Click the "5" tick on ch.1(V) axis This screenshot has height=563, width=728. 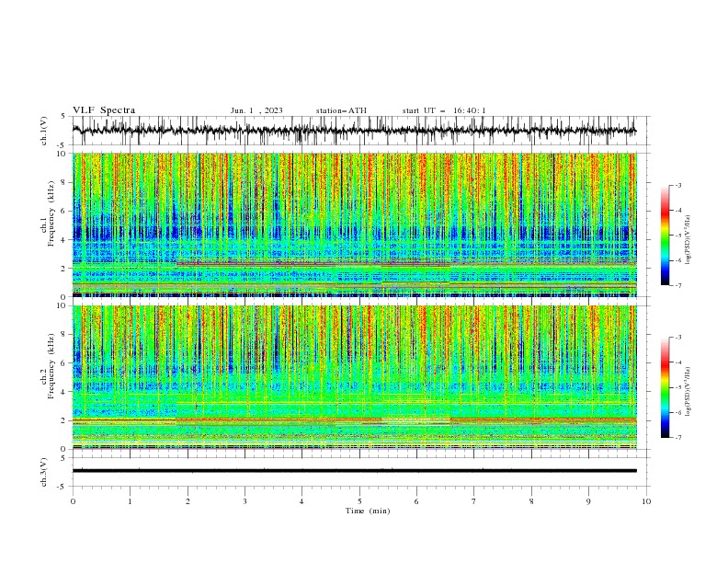[x=63, y=117]
